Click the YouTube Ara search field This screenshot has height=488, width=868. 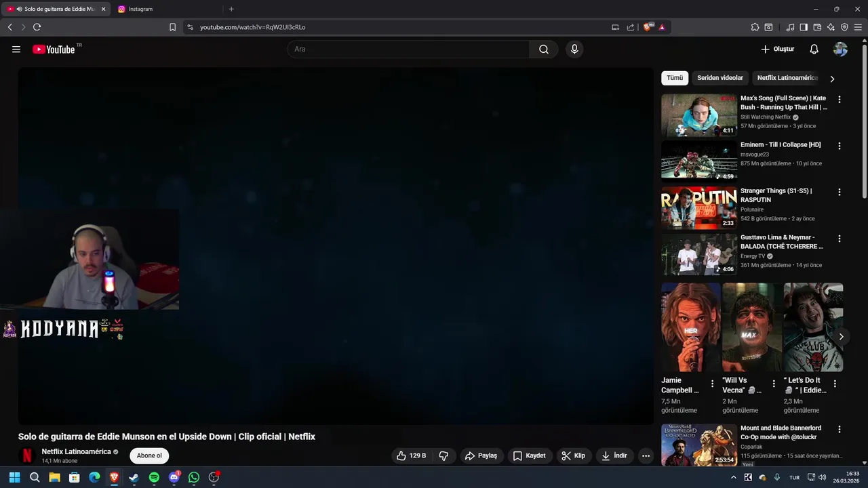[408, 49]
